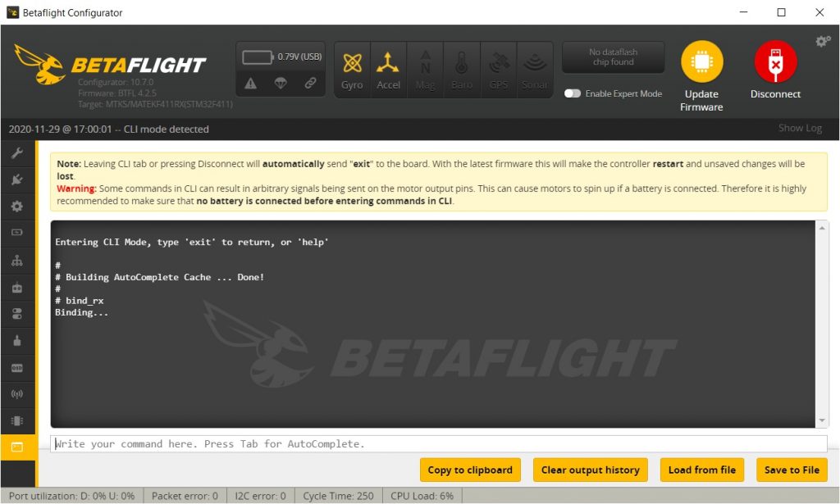
Task: Click the 'Packet error: 0' status entry
Action: pos(185,496)
